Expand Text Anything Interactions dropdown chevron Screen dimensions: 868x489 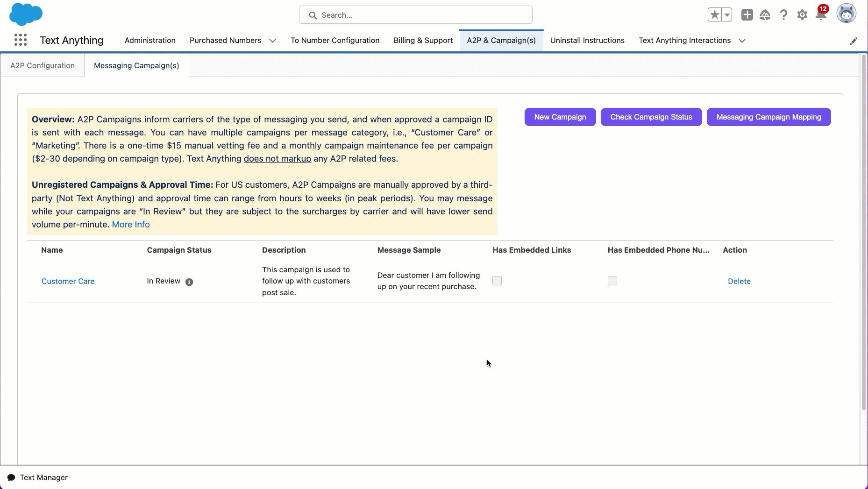[x=742, y=41]
